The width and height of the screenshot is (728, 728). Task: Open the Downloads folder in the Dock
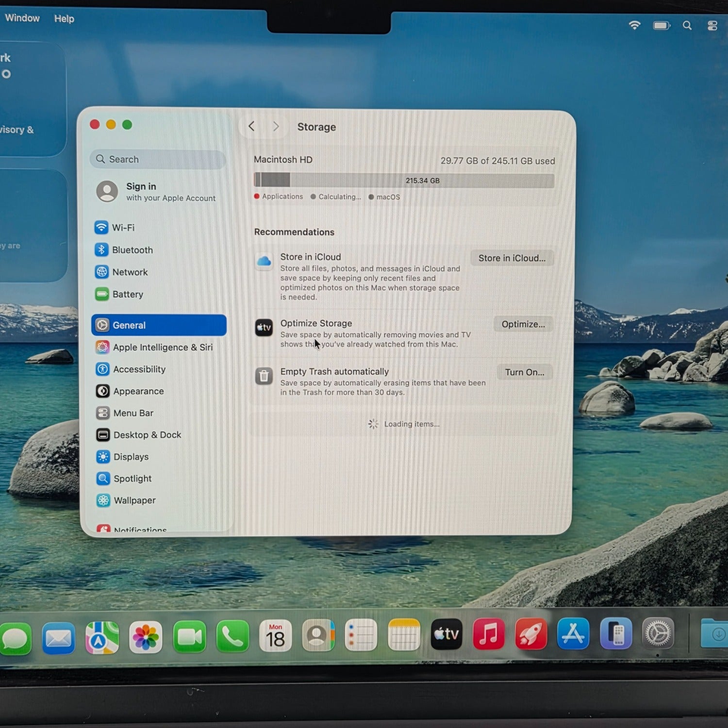[x=714, y=633]
